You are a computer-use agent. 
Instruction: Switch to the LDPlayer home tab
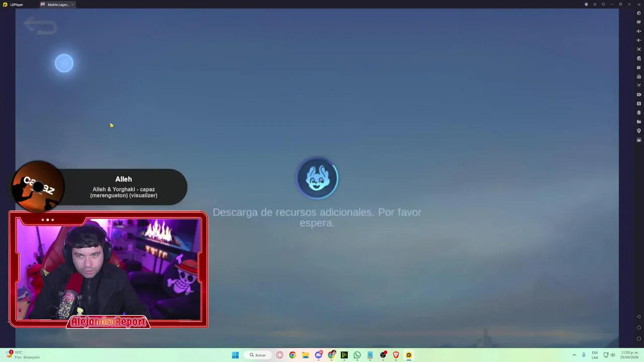pyautogui.click(x=14, y=5)
